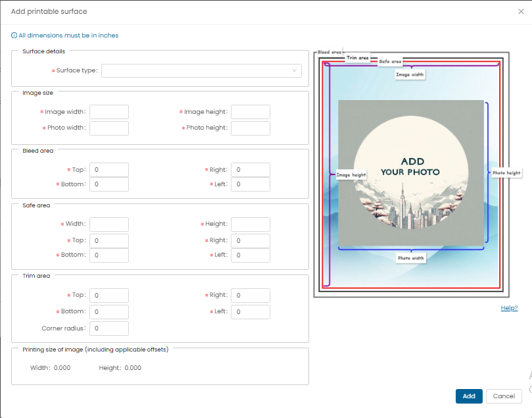
Task: Open the Surface type dropdown
Action: click(x=201, y=70)
